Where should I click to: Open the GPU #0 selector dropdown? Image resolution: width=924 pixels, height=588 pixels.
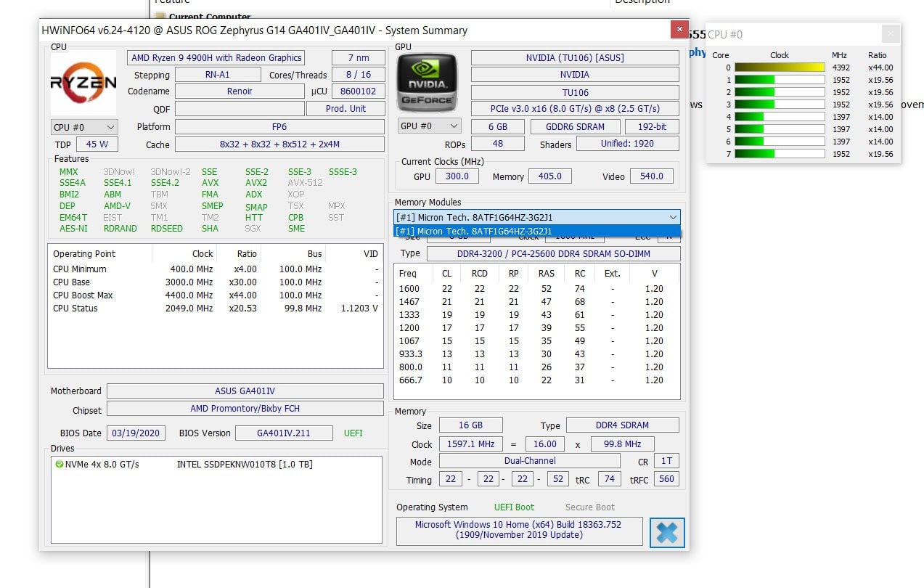429,126
